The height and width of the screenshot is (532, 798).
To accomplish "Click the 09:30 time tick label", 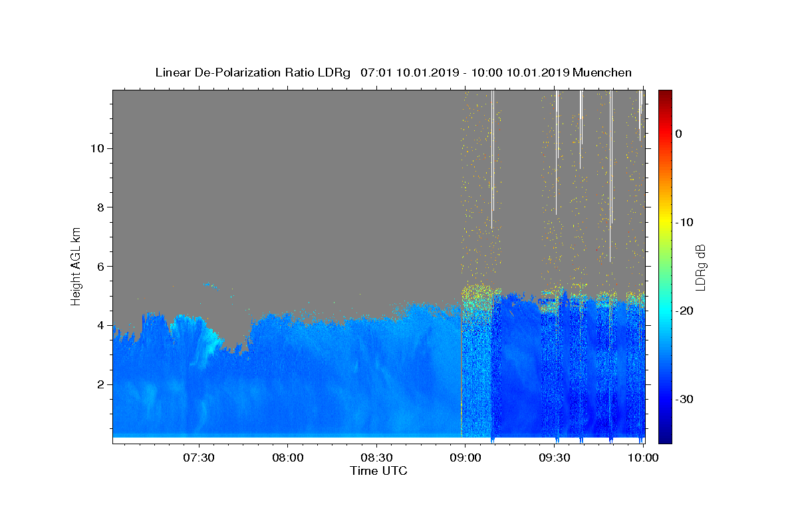I will [555, 458].
